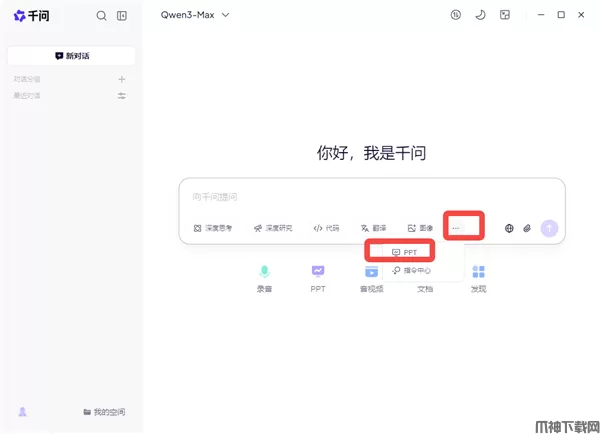The height and width of the screenshot is (434, 600).
Task: Select the 代码 code mode
Action: click(x=326, y=228)
